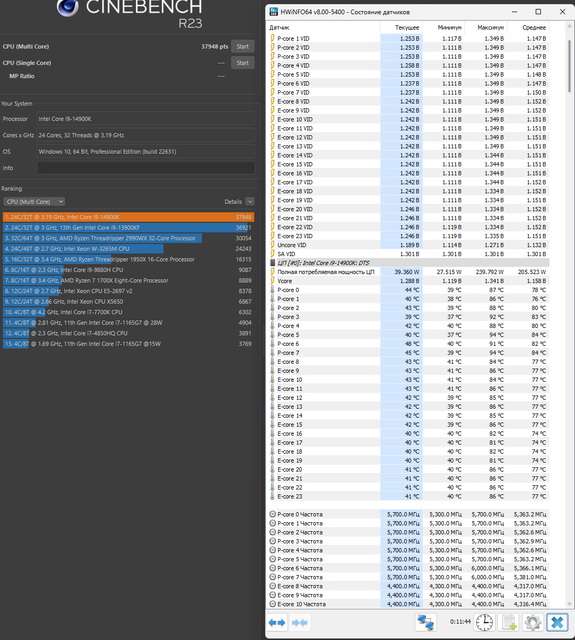The image size is (575, 640).
Task: Click the Details label in Ranking
Action: click(x=233, y=202)
